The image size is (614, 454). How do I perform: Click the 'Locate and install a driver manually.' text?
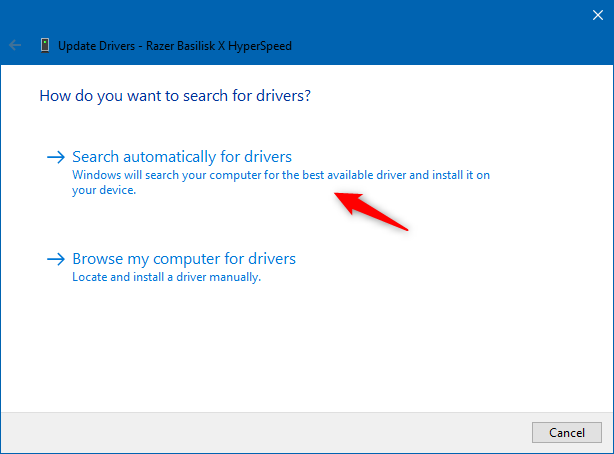pyautogui.click(x=166, y=277)
